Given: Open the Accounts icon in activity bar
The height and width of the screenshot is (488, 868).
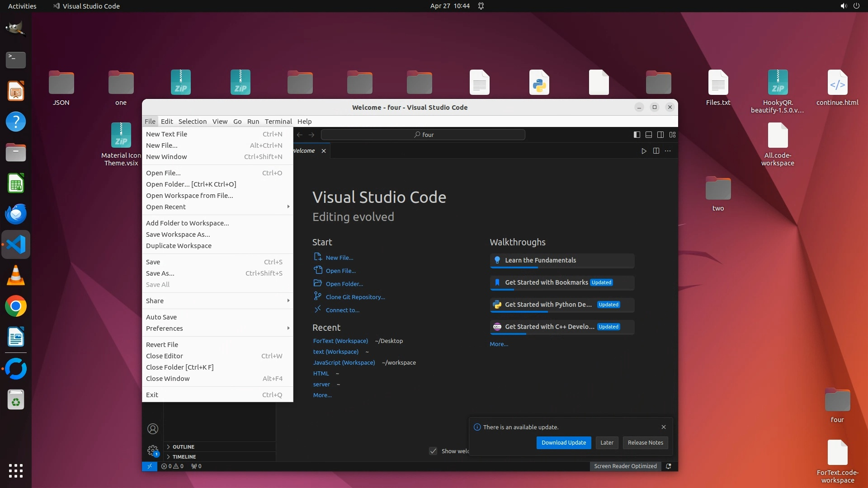Looking at the screenshot, I should click(x=153, y=428).
